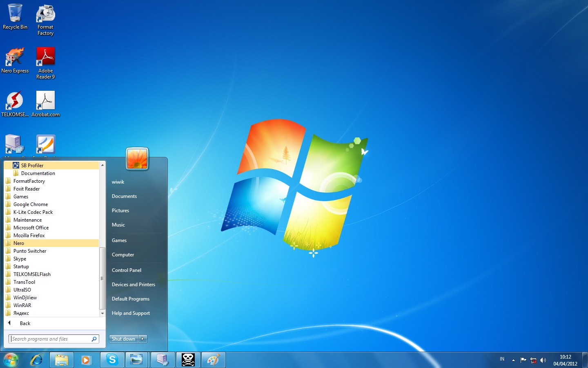
Task: Open Help and Support
Action: point(131,313)
